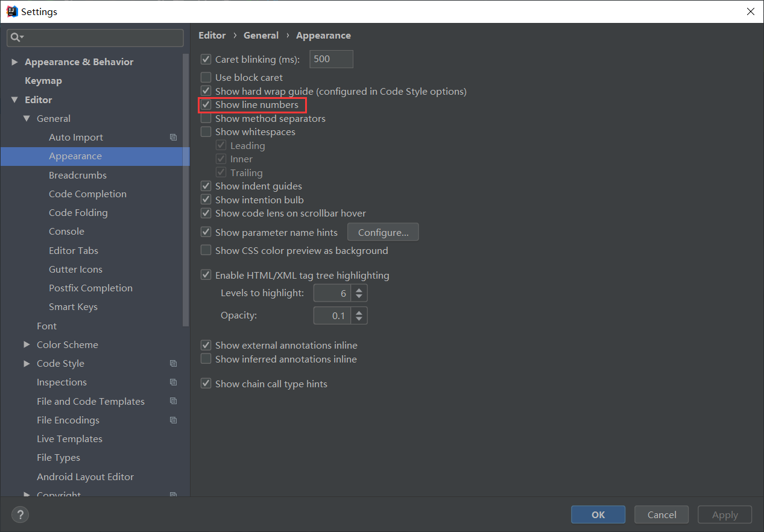Toggle Show parameter name hints checkbox
Image resolution: width=764 pixels, height=532 pixels.
(x=206, y=232)
